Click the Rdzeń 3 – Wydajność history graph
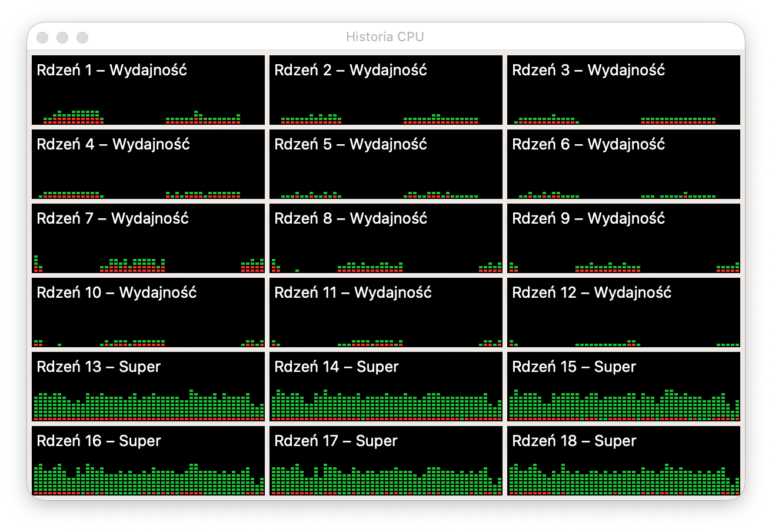 tap(624, 90)
